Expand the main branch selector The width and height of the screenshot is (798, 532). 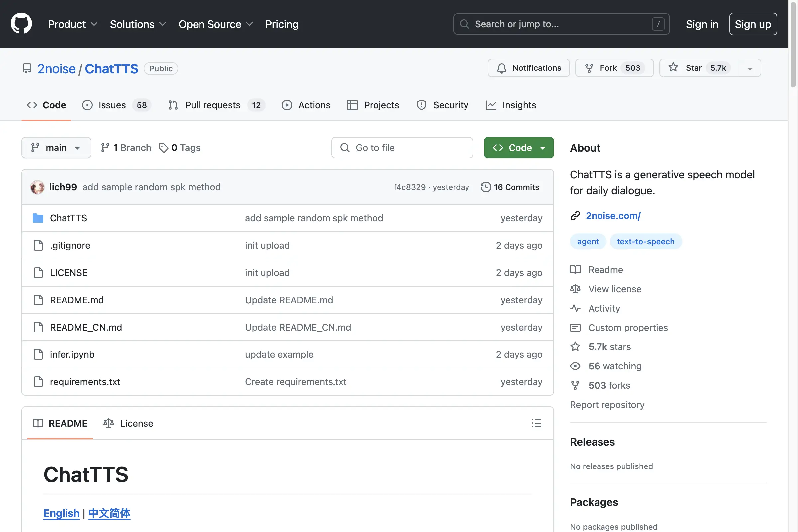click(x=56, y=148)
